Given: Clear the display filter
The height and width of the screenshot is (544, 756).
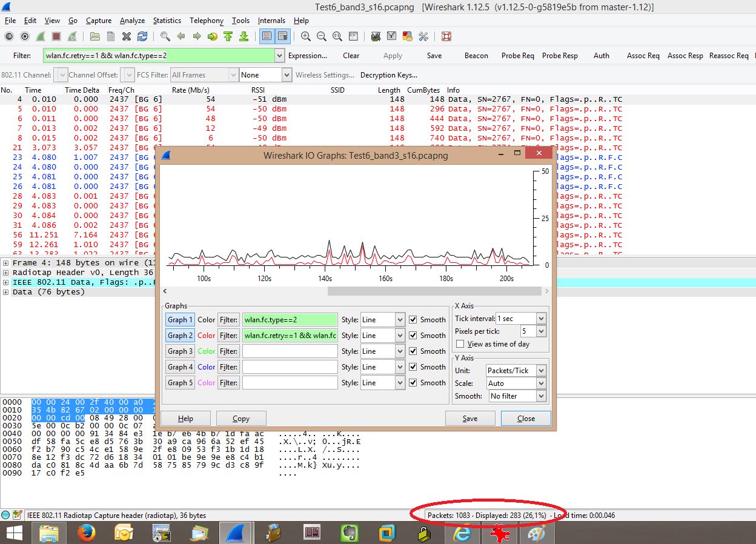Looking at the screenshot, I should click(351, 55).
